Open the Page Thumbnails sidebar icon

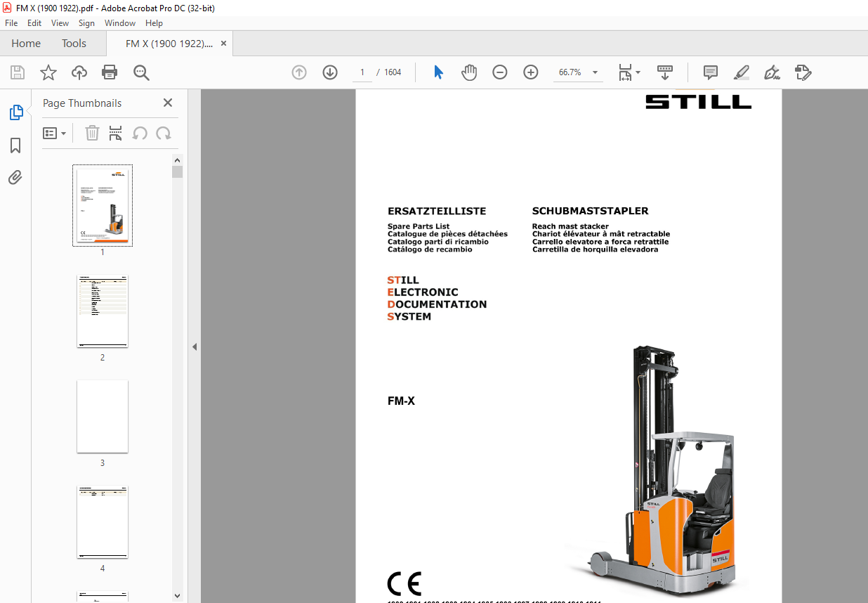[x=15, y=112]
